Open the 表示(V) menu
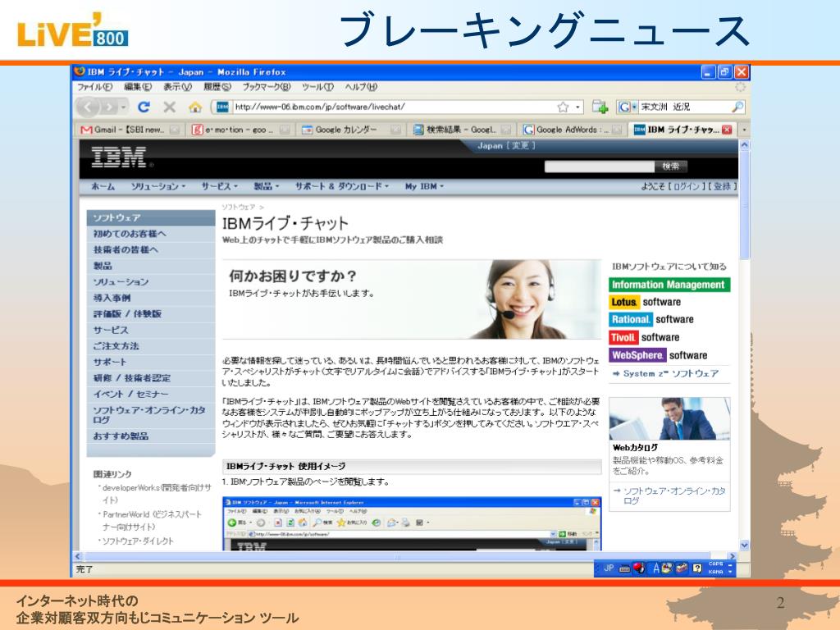840x630 pixels. 177,87
